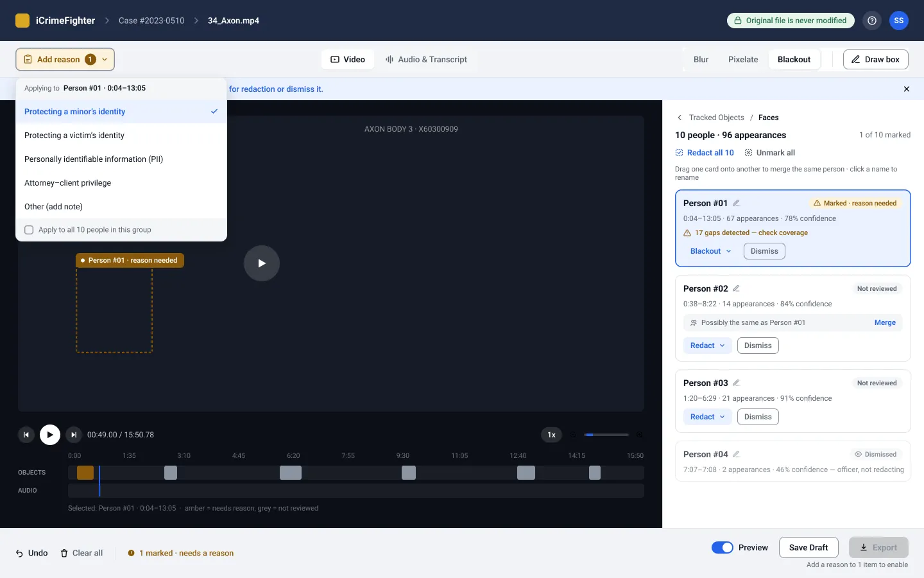
Task: Change the 1x playback speed
Action: (552, 435)
